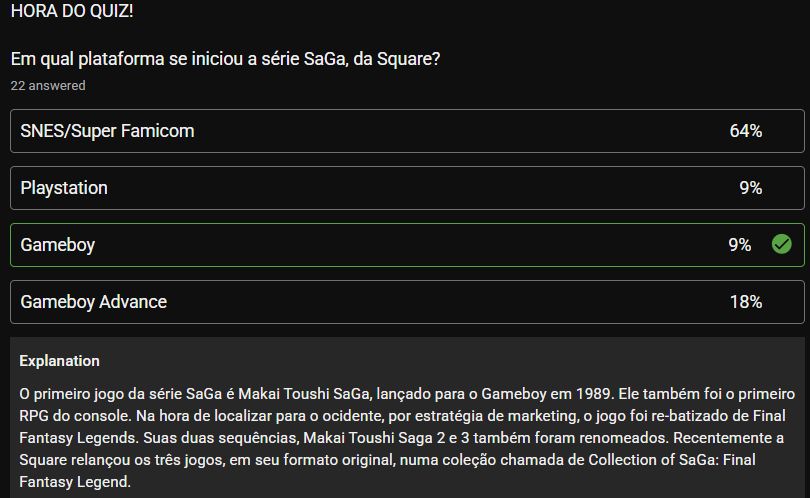The height and width of the screenshot is (498, 810).
Task: Click the 64% result for SNES/Super Famicom
Action: coord(745,131)
